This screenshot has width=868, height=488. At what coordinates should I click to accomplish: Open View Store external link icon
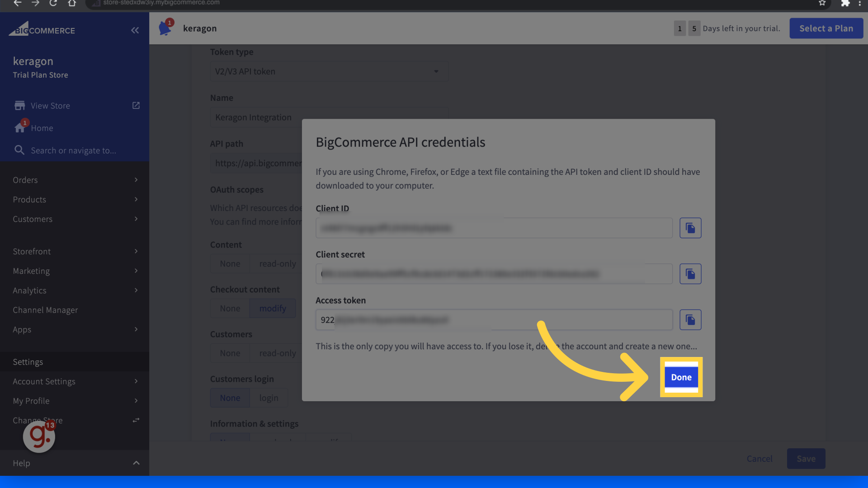[x=136, y=106]
